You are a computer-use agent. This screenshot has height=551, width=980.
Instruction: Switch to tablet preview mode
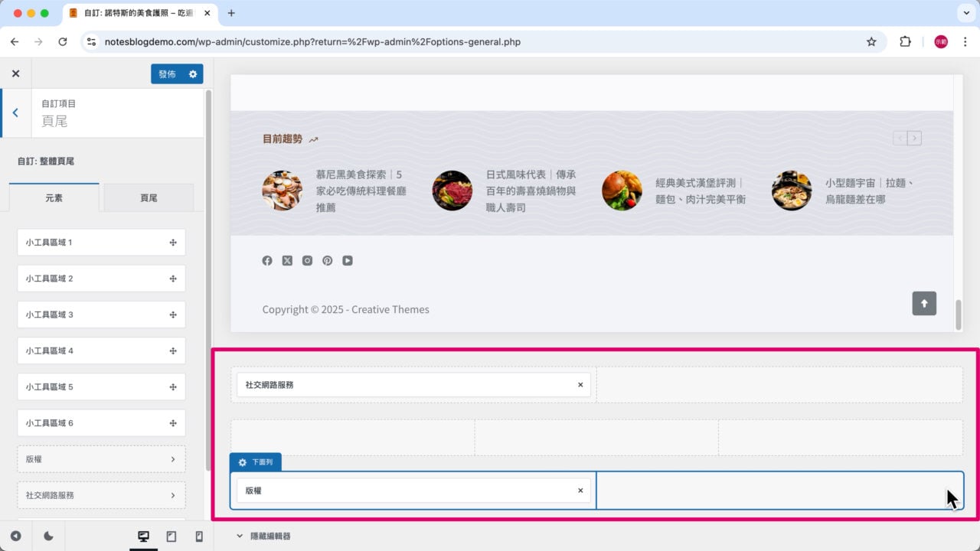(171, 536)
